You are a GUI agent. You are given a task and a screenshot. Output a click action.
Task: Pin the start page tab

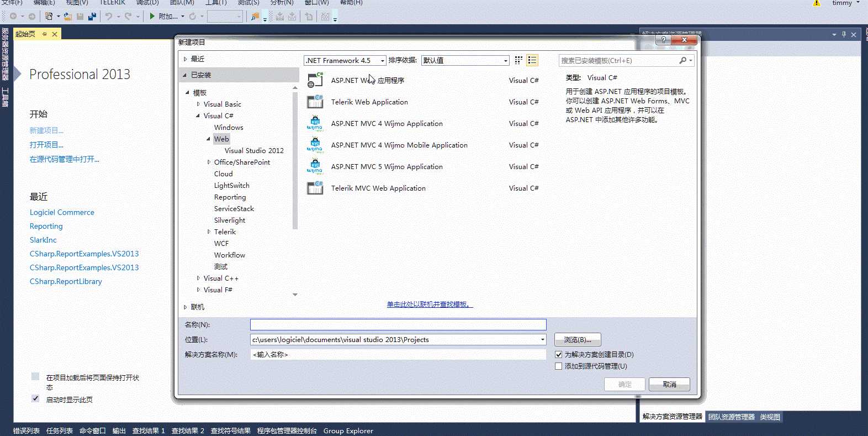point(44,34)
